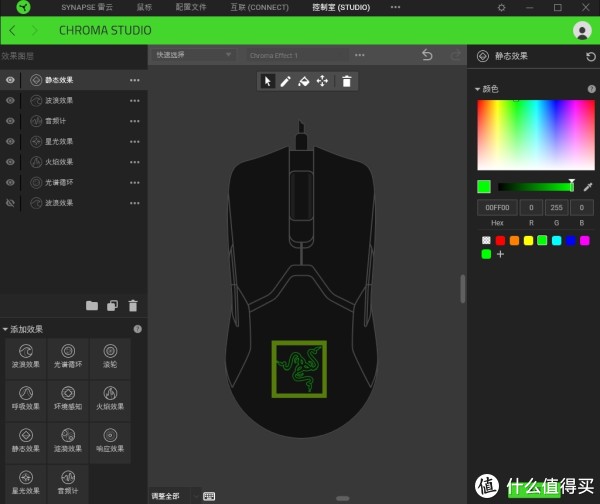The height and width of the screenshot is (504, 600).
Task: Open the 颜色 section help icon
Action: click(592, 89)
